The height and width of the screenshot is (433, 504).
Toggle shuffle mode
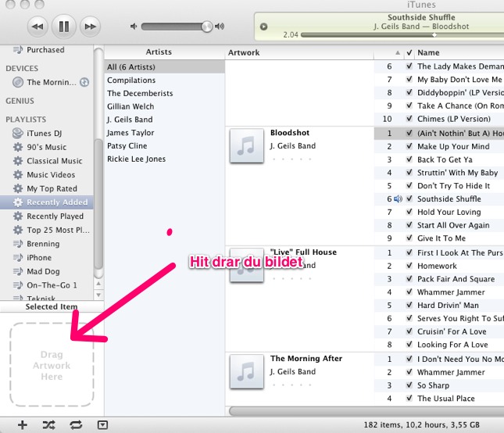coord(49,425)
